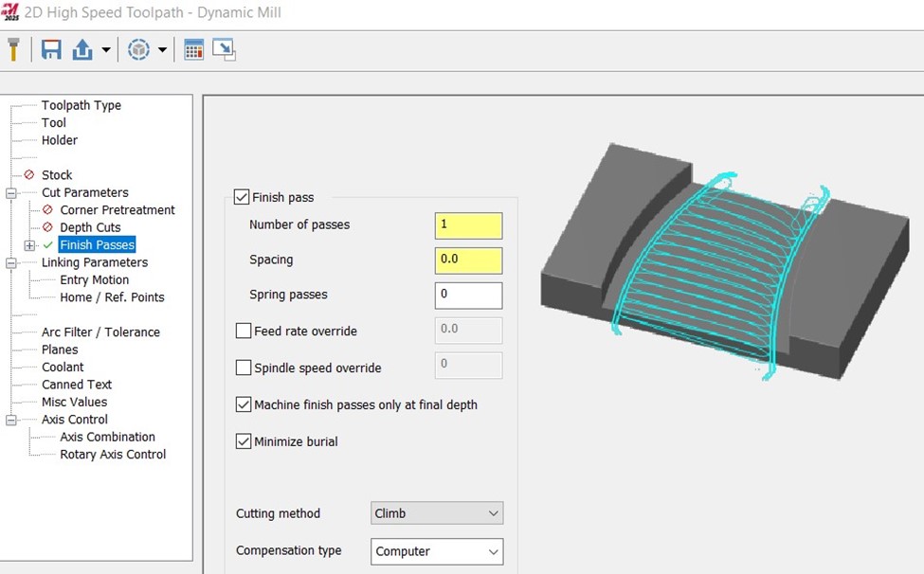924x574 pixels.
Task: Click the hide dialog arrow icon
Action: click(x=224, y=49)
